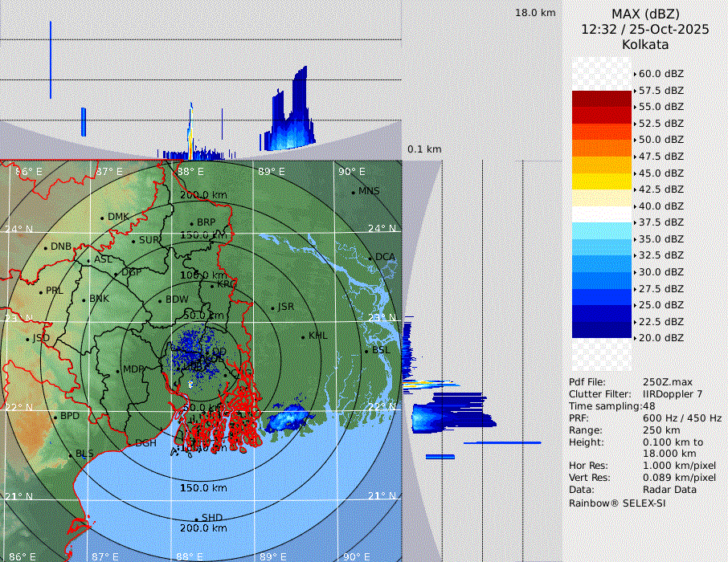Screen dimensions: 728x562
Task: Click the MAX (dBZ) title text
Action: point(645,14)
